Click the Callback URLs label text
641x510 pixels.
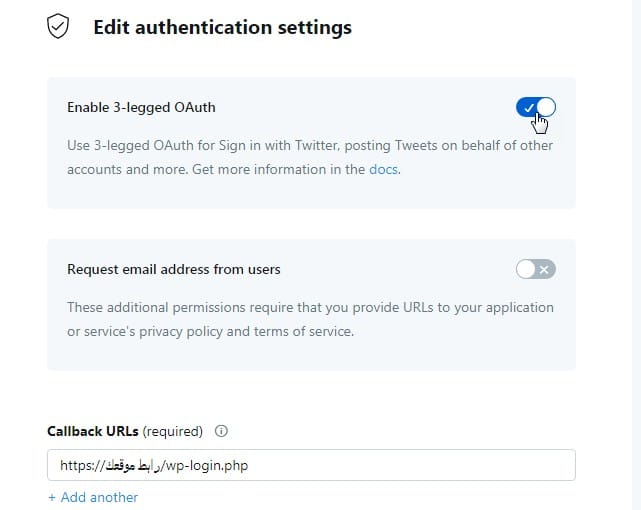pyautogui.click(x=93, y=432)
